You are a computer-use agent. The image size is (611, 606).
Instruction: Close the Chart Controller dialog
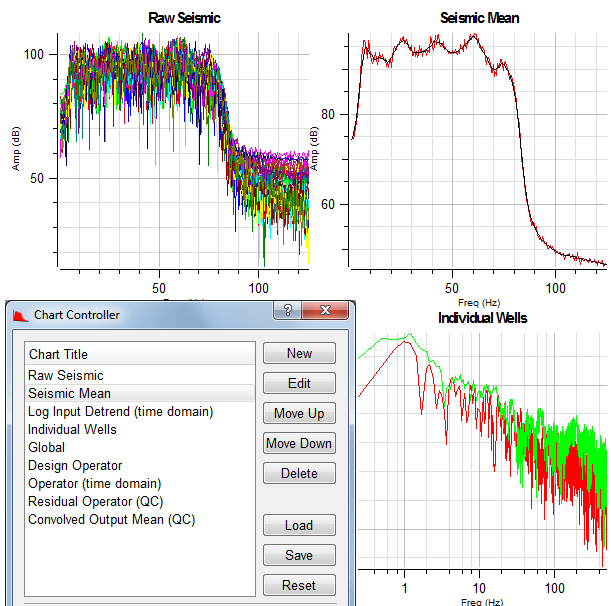325,310
